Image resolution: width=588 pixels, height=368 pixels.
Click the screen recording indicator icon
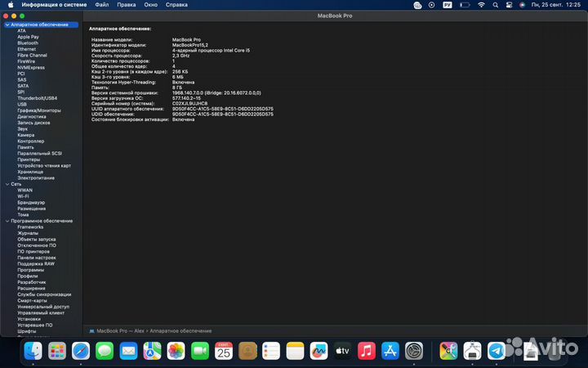pos(432,5)
